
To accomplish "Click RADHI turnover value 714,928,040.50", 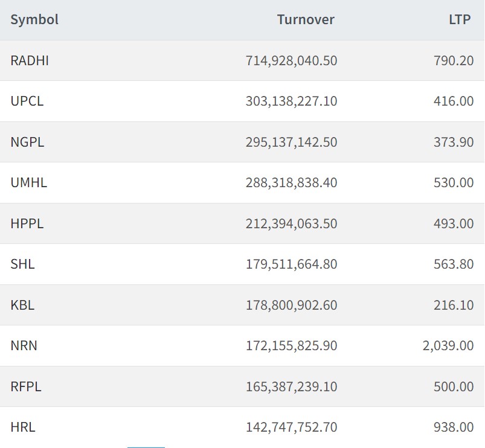I will [291, 60].
